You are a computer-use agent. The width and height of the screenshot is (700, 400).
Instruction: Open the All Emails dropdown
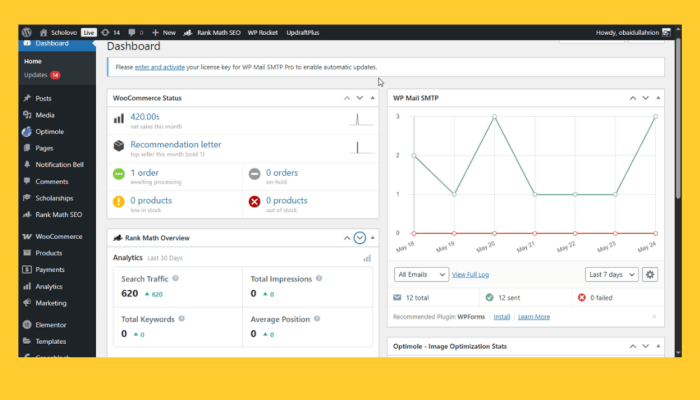(420, 274)
